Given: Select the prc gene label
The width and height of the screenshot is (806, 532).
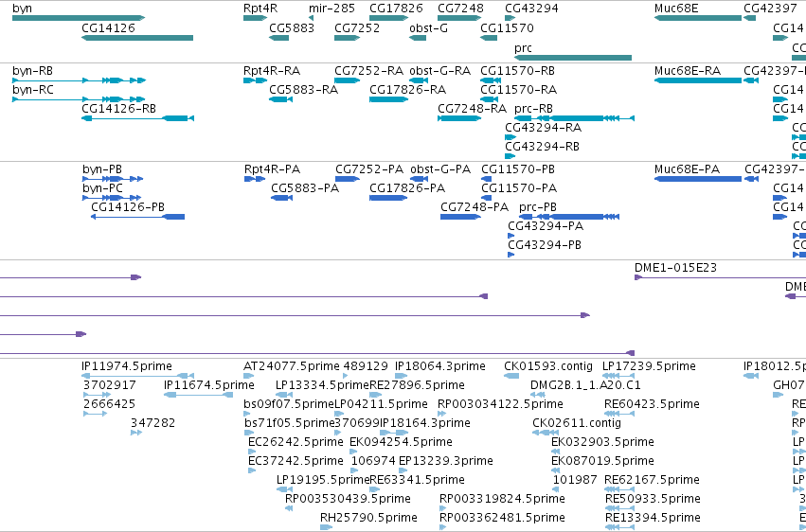Looking at the screenshot, I should coord(523,47).
